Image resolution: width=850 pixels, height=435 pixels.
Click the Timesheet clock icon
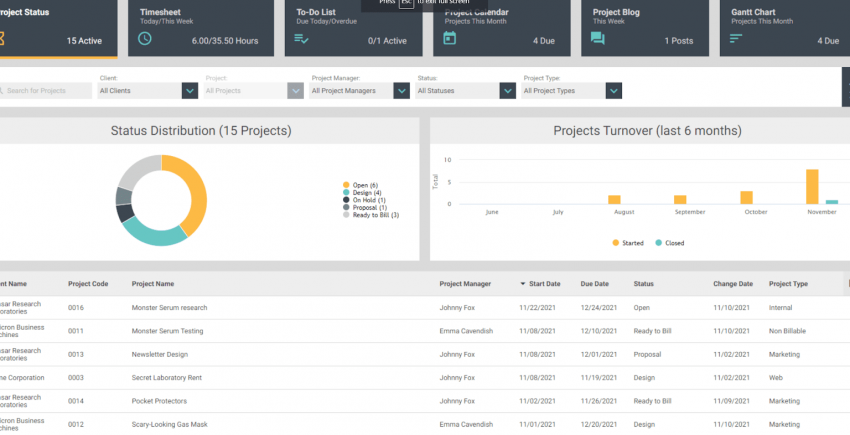pos(145,39)
